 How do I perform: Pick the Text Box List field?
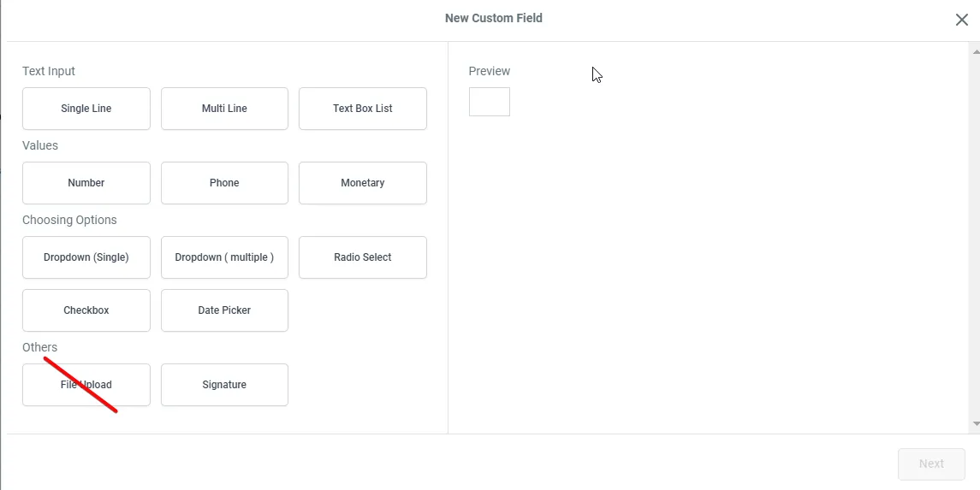363,109
